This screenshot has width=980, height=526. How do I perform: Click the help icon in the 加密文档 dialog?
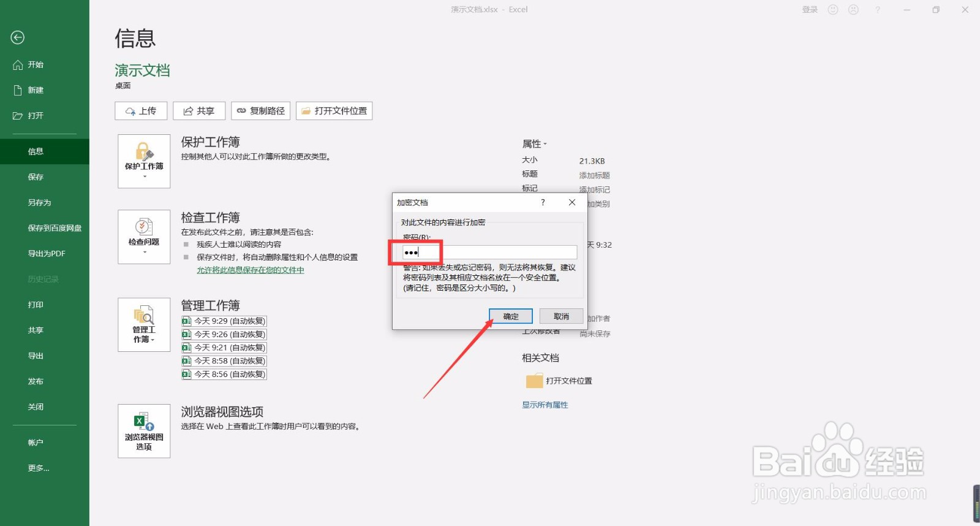[543, 202]
